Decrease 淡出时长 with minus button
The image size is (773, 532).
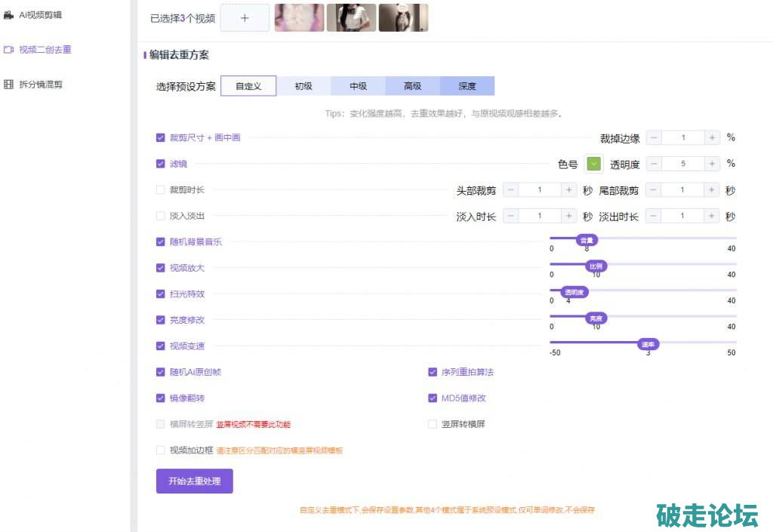(654, 217)
